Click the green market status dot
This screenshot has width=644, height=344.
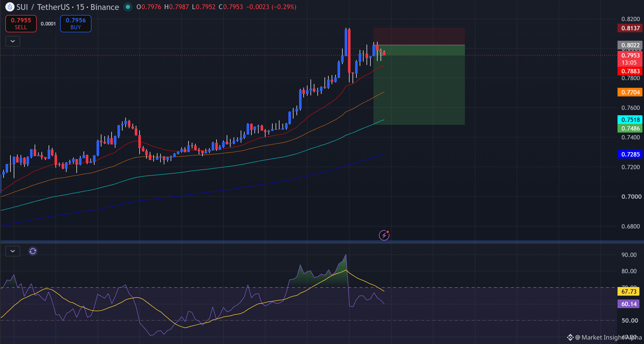[x=128, y=7]
